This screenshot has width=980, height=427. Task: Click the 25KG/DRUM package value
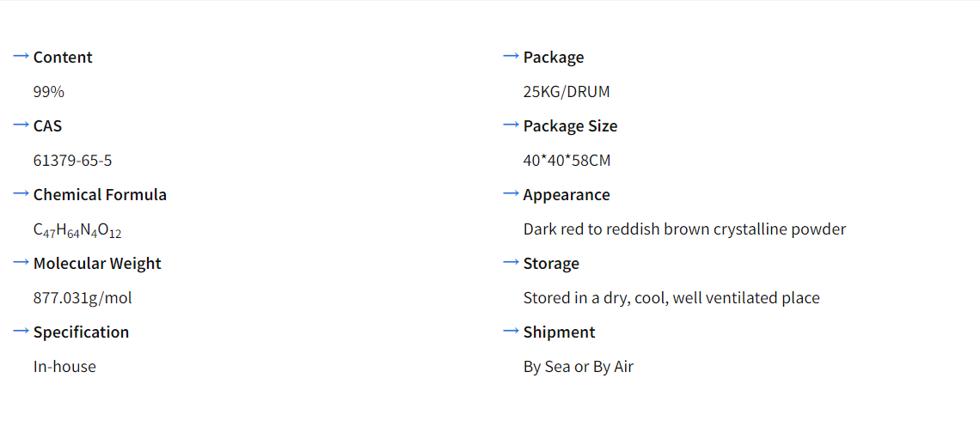(x=567, y=92)
